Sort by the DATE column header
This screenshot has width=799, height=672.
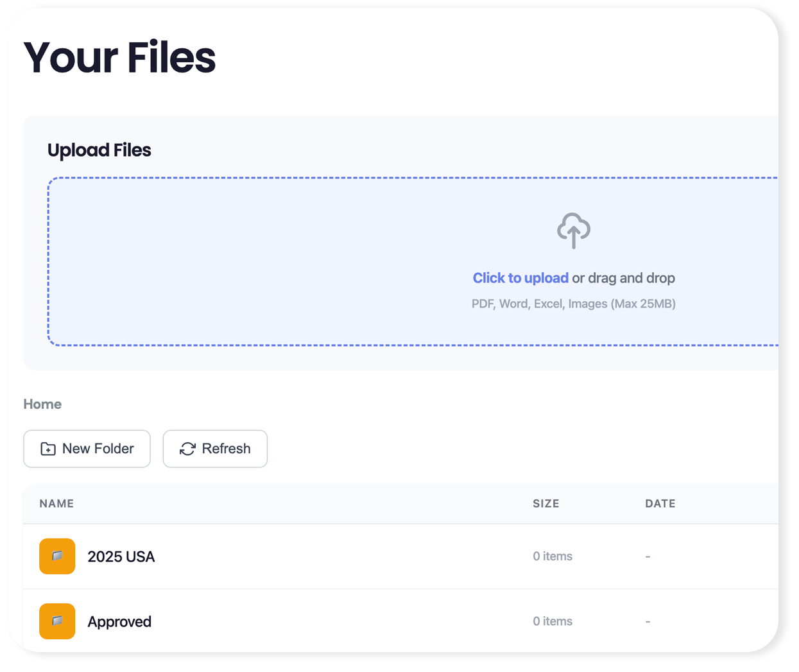click(660, 503)
